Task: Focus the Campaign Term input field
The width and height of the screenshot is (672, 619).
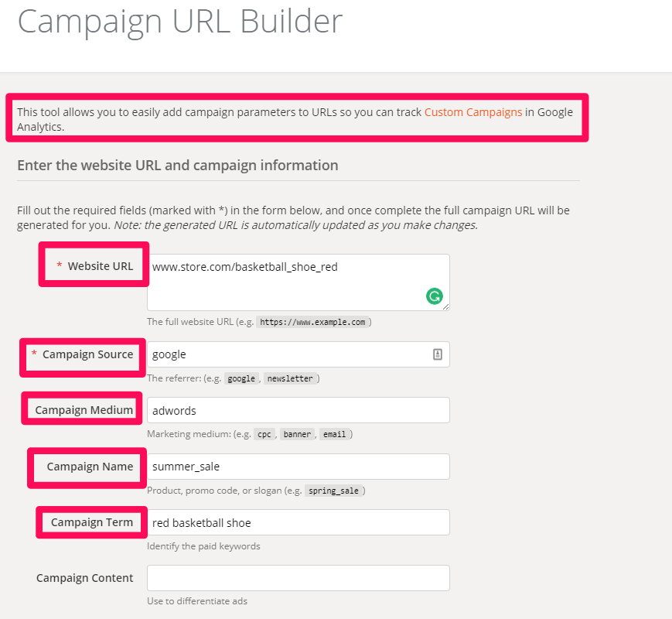Action: point(298,522)
